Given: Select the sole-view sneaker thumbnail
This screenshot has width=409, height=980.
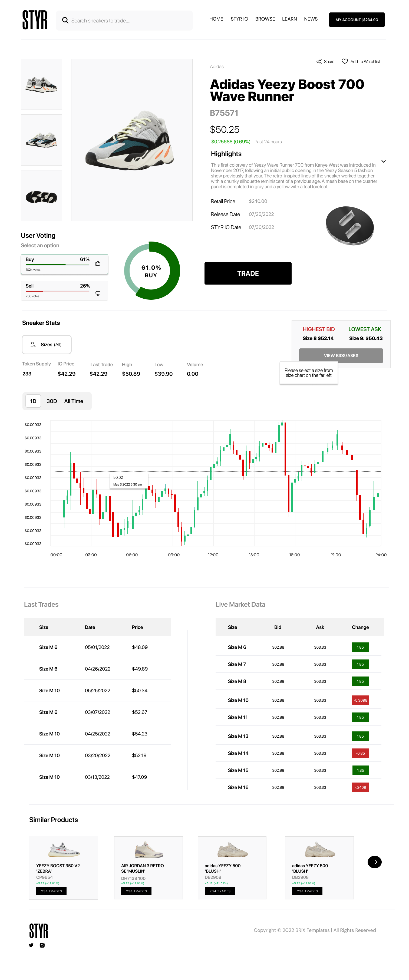Looking at the screenshot, I should click(41, 196).
